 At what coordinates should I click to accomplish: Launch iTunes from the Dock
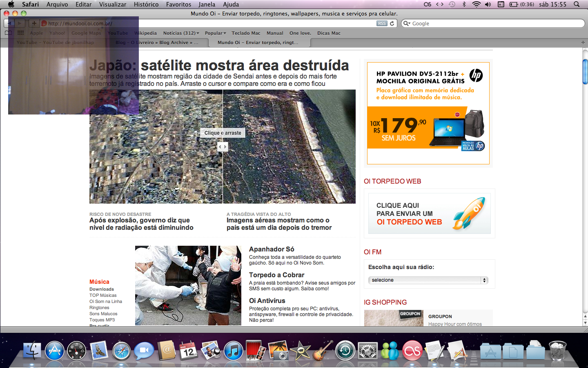coord(233,351)
